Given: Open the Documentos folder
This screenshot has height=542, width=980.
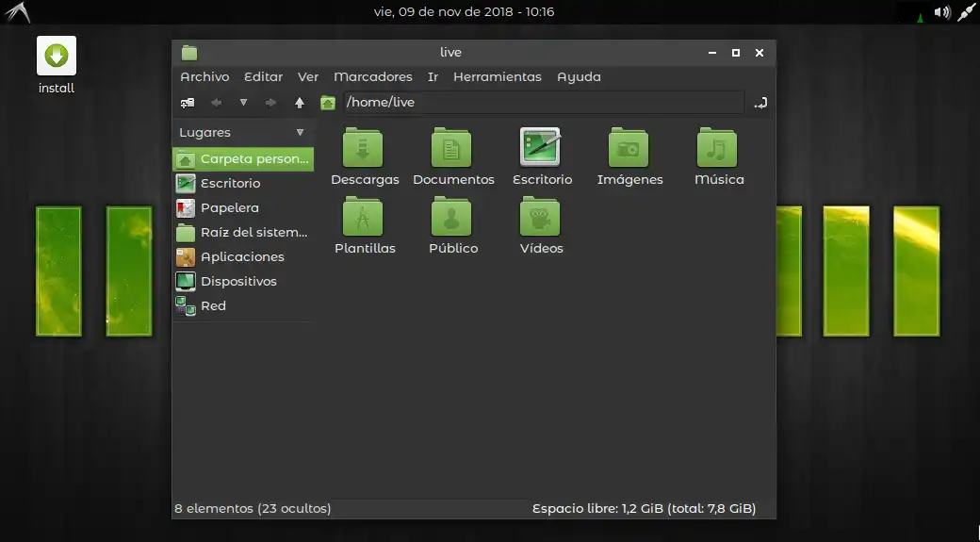Looking at the screenshot, I should coord(452,156).
